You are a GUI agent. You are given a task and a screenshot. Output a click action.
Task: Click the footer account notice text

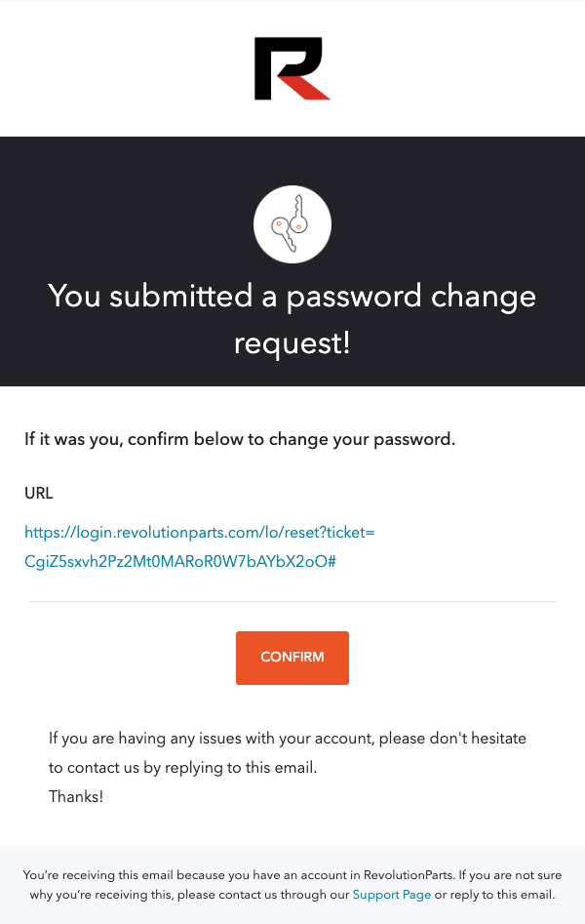click(x=292, y=884)
